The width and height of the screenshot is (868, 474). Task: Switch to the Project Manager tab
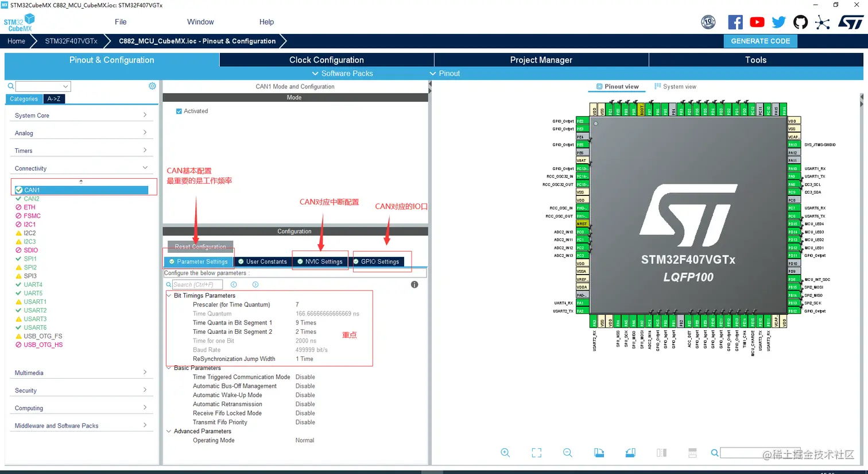click(541, 60)
